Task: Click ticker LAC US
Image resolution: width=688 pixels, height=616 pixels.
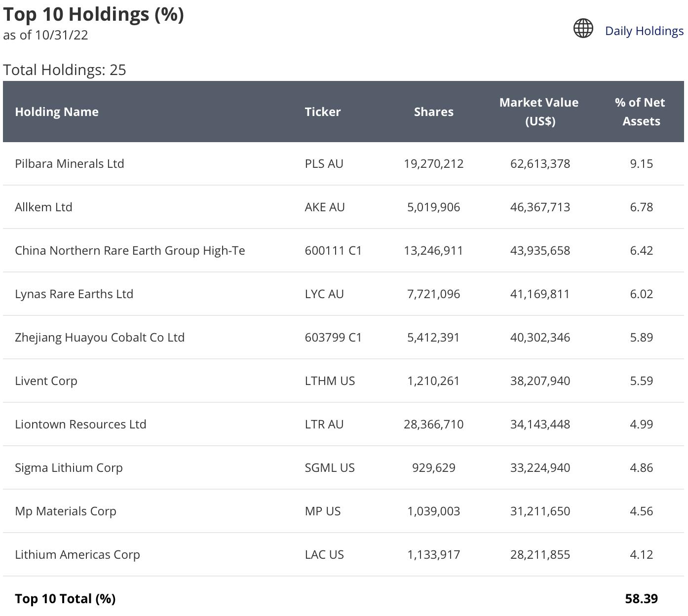Action: tap(324, 554)
